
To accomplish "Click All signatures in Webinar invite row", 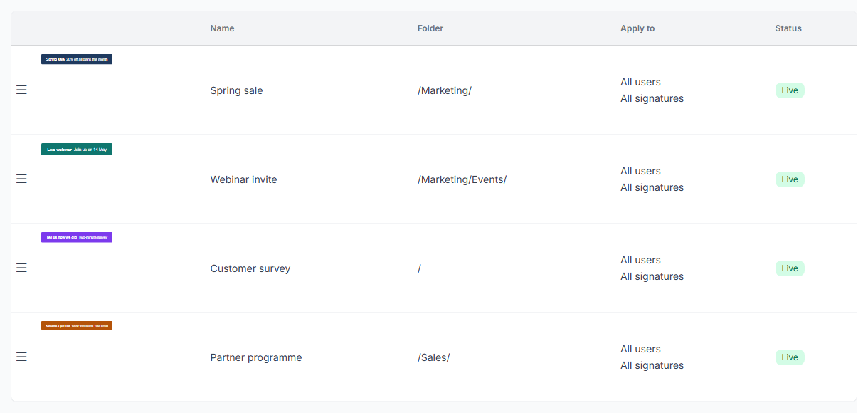I will [652, 187].
